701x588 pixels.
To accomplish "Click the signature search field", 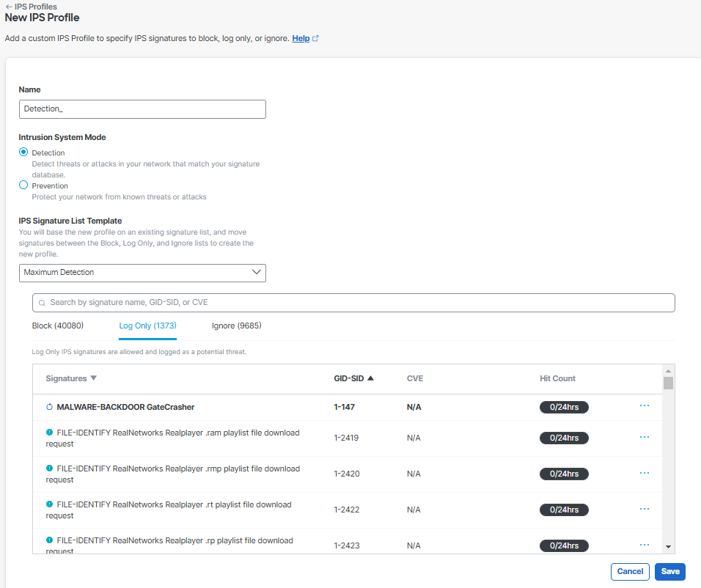I will 353,303.
